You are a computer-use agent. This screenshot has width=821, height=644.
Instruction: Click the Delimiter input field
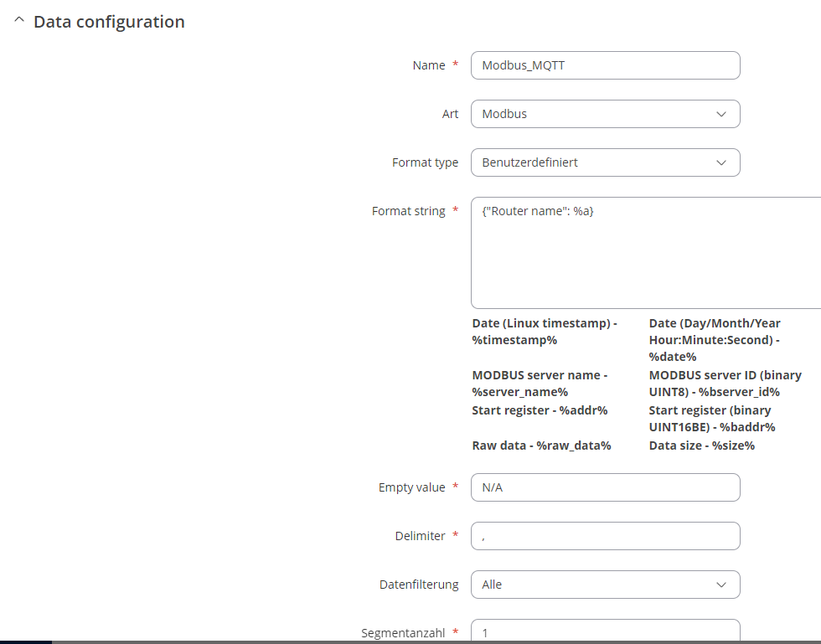coord(605,536)
